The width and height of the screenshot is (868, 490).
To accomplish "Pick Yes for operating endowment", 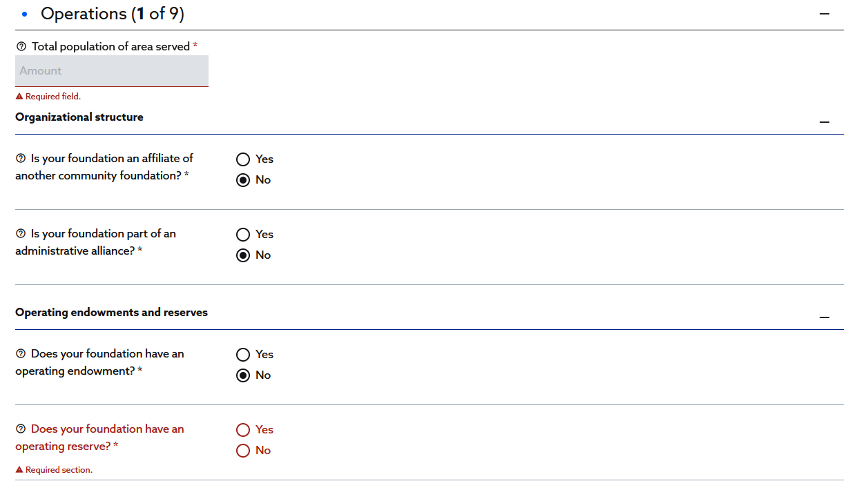I will (243, 355).
